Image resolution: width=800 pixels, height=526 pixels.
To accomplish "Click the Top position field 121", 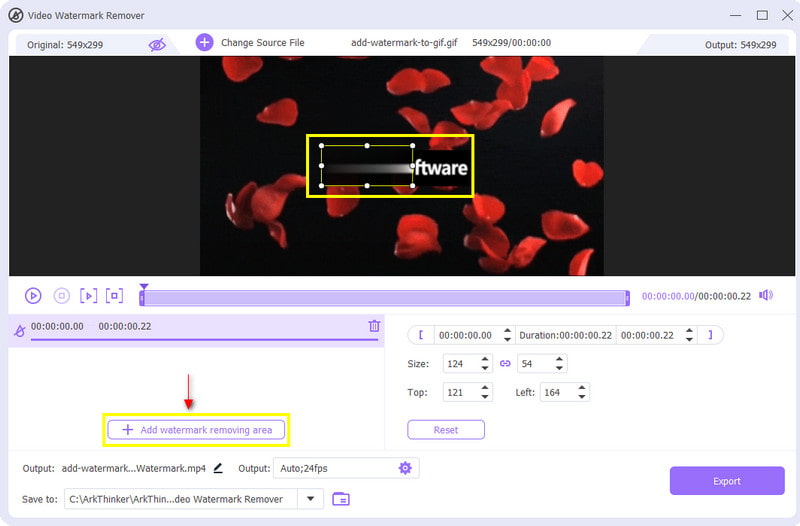I will [461, 392].
